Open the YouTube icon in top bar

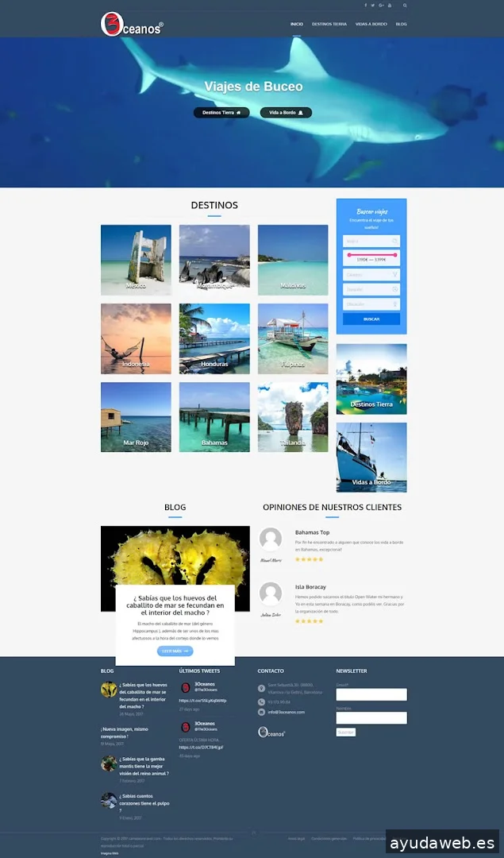coord(390,6)
